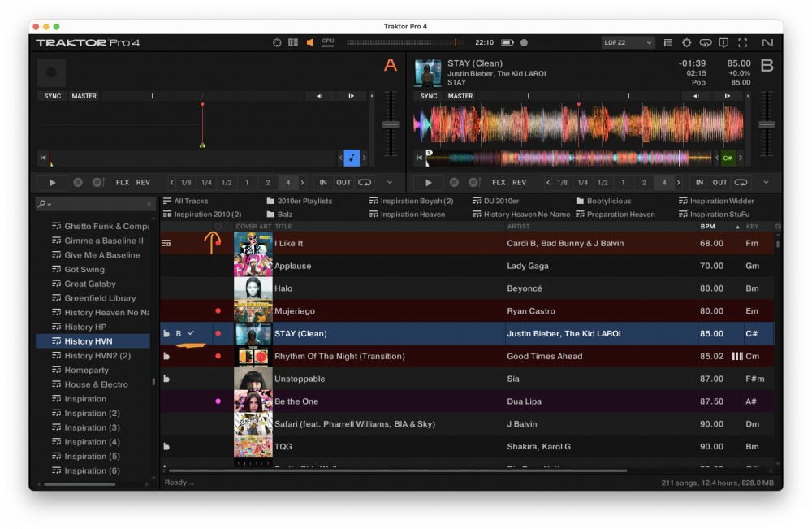Select loop size 2 on Deck B
Screen dimensions: 812x529
click(x=644, y=182)
